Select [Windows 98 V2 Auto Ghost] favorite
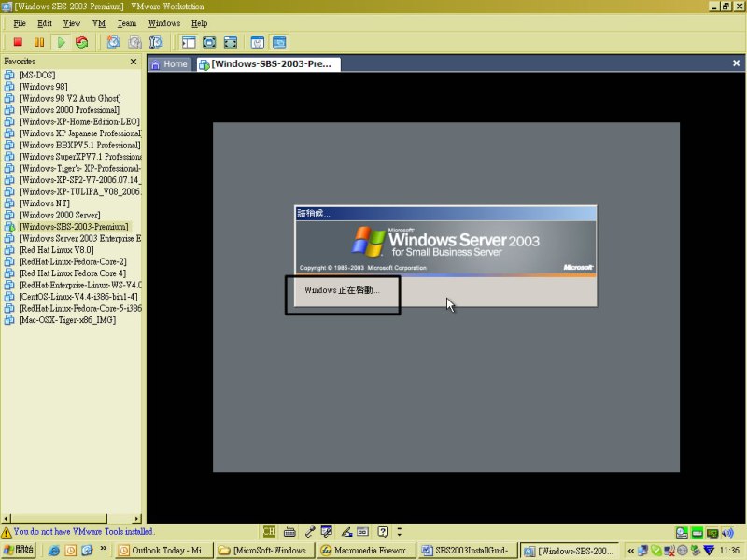Image resolution: width=747 pixels, height=560 pixels. click(x=69, y=98)
